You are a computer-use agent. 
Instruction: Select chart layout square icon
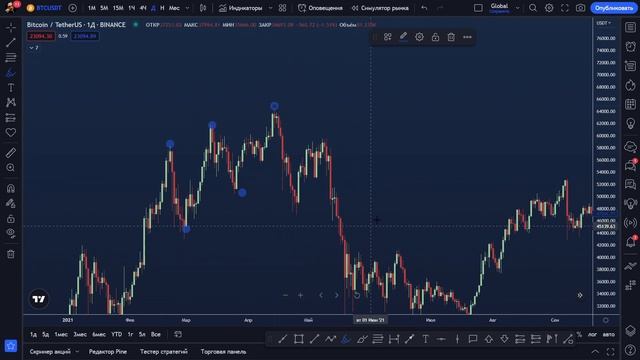478,8
